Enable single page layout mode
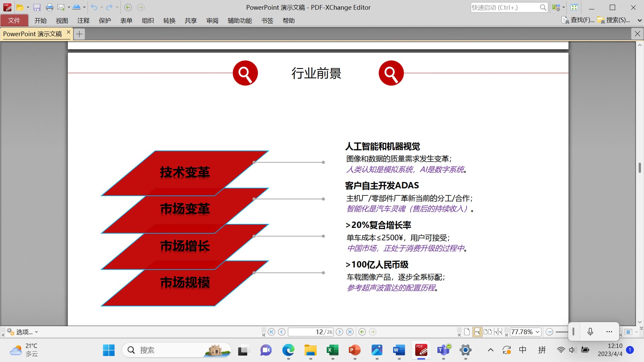This screenshot has width=644, height=362. pos(467,332)
